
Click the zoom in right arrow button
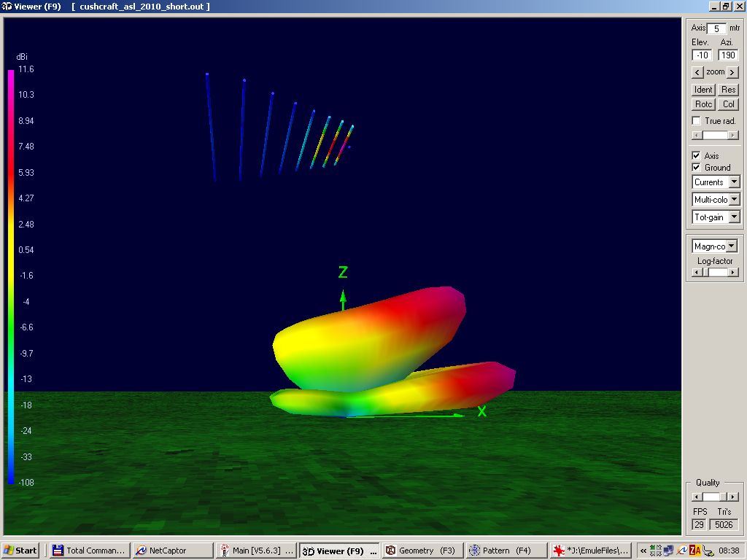732,72
